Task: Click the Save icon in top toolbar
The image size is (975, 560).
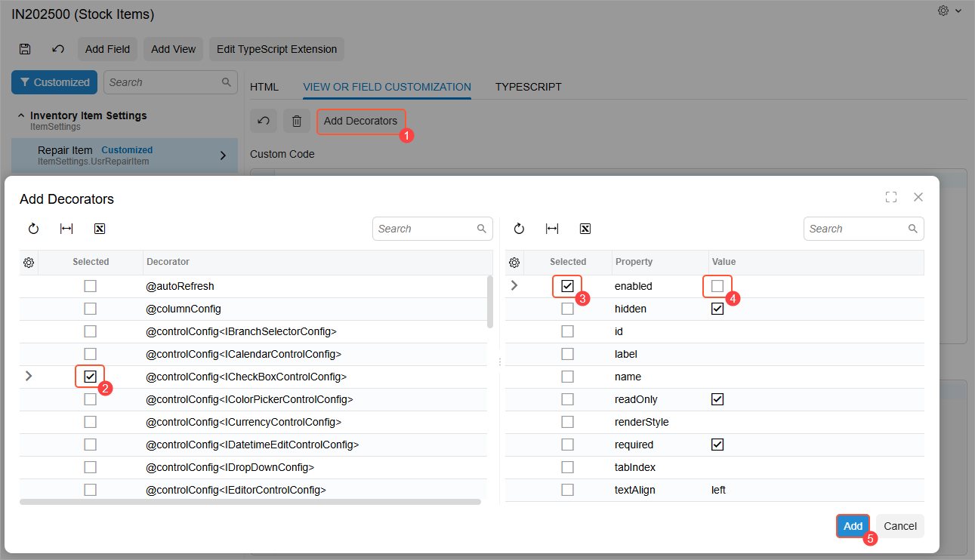Action: point(25,49)
